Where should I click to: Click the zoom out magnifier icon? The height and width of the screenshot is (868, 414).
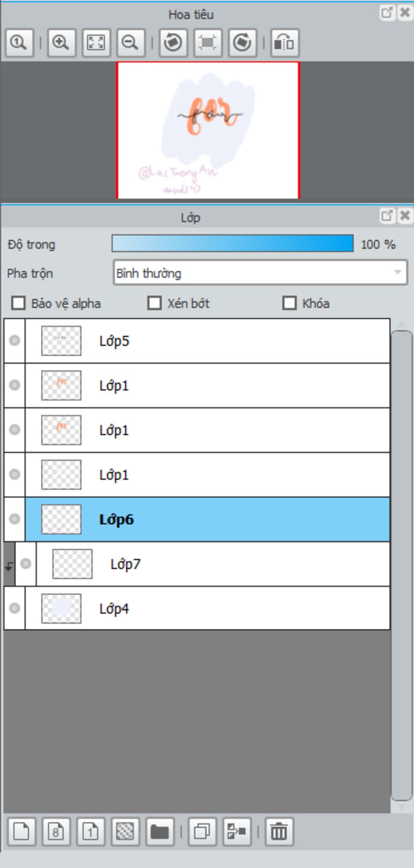[131, 42]
